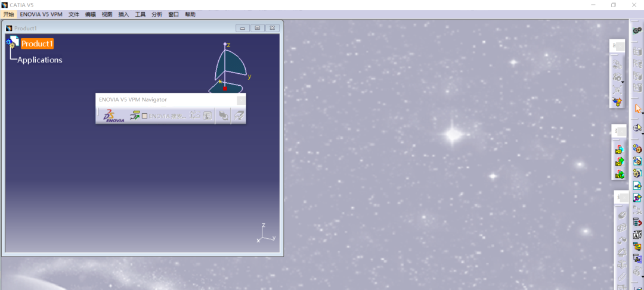Click the yellow tree structure icon
This screenshot has width=644, height=290.
[637, 247]
